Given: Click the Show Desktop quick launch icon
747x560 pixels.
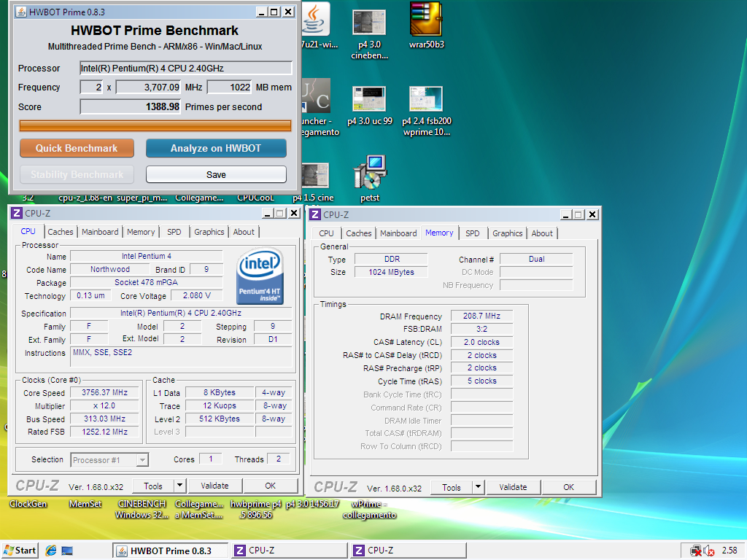Looking at the screenshot, I should pyautogui.click(x=67, y=551).
